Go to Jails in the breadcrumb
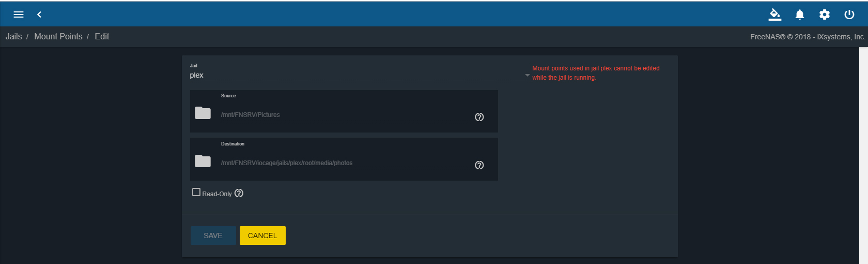The image size is (868, 264). pyautogui.click(x=14, y=36)
